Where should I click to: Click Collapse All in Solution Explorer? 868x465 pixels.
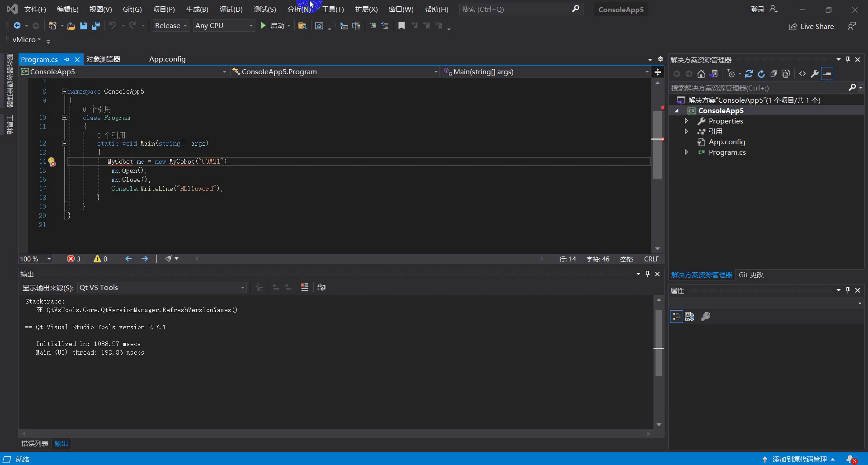tap(774, 74)
